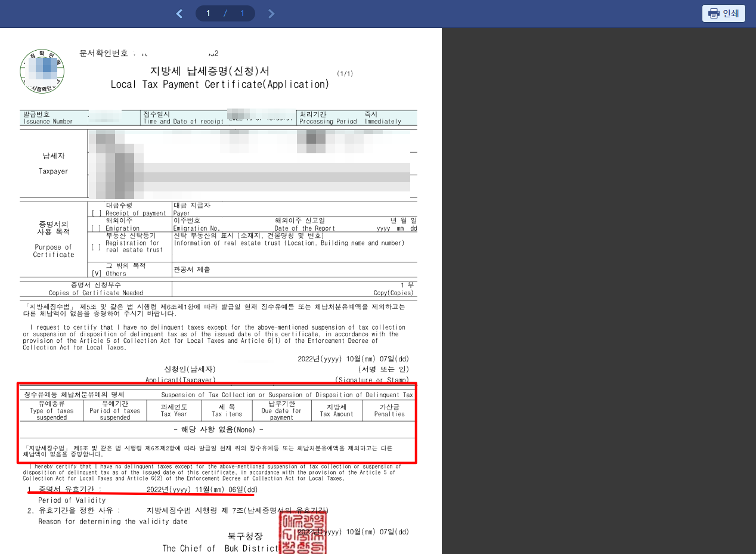The image size is (756, 554).
Task: Check the 해외이주 Emigration box
Action: click(x=96, y=228)
